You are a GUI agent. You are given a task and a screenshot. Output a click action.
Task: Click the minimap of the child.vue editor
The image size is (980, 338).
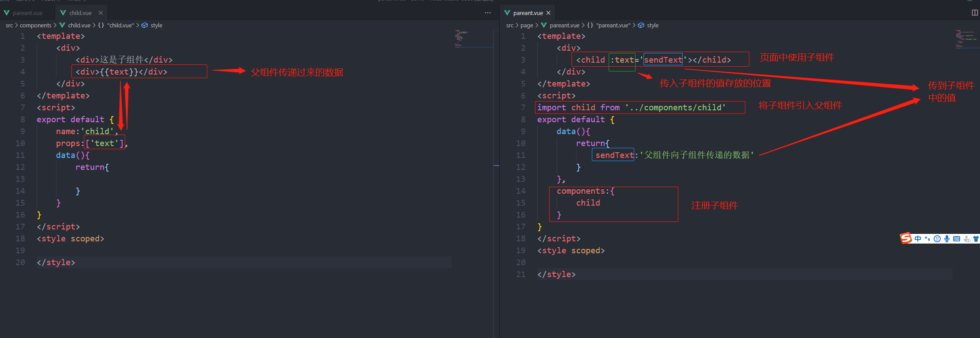pyautogui.click(x=474, y=38)
